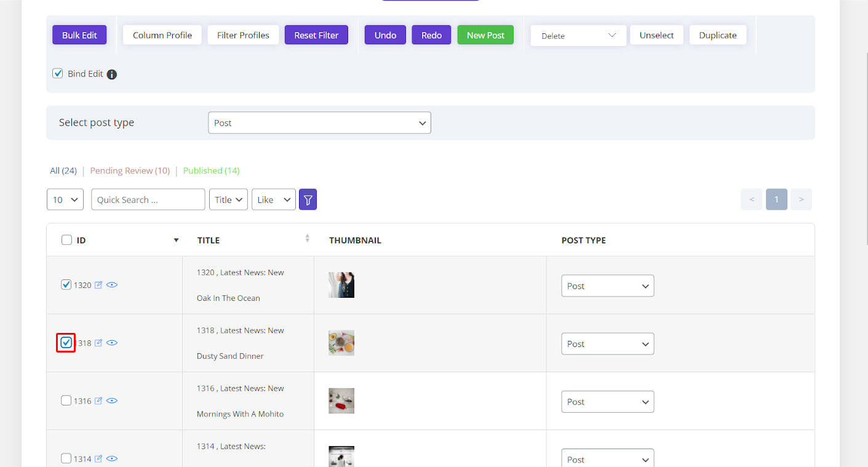Focus the Quick Search field
Image resolution: width=868 pixels, height=467 pixels.
tap(148, 199)
